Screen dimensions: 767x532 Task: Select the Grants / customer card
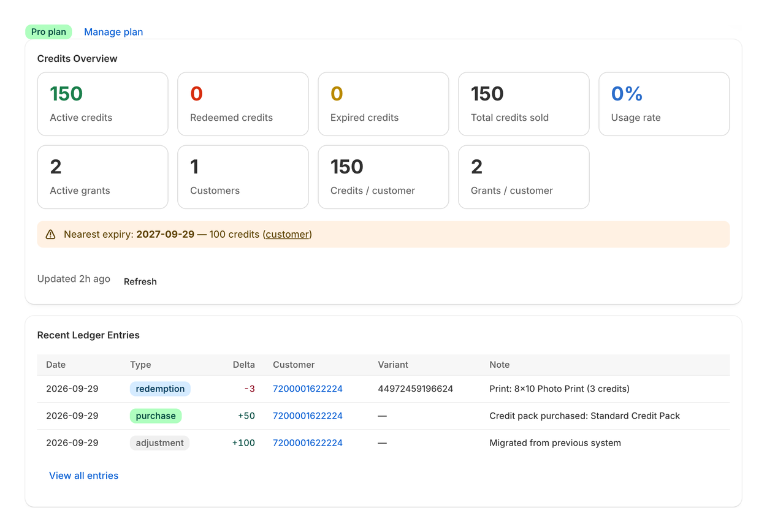(524, 177)
